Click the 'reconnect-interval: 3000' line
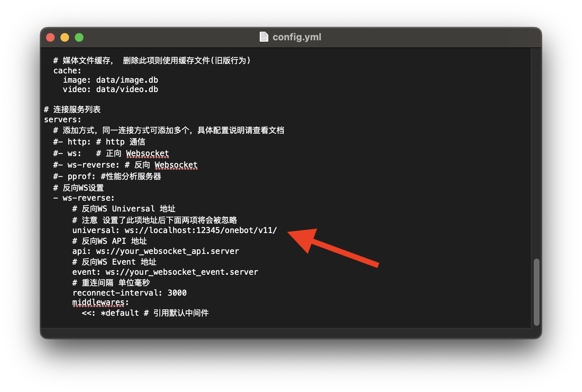The height and width of the screenshot is (392, 582). [x=129, y=293]
